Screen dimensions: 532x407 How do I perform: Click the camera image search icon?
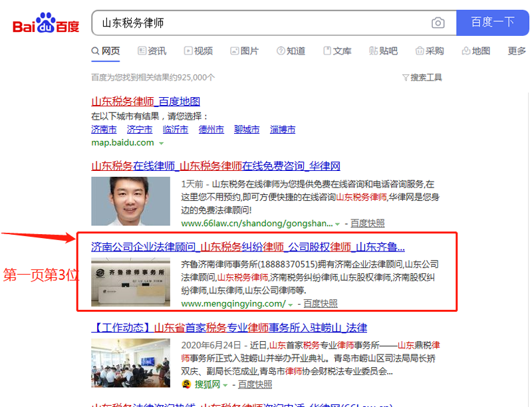coord(438,23)
